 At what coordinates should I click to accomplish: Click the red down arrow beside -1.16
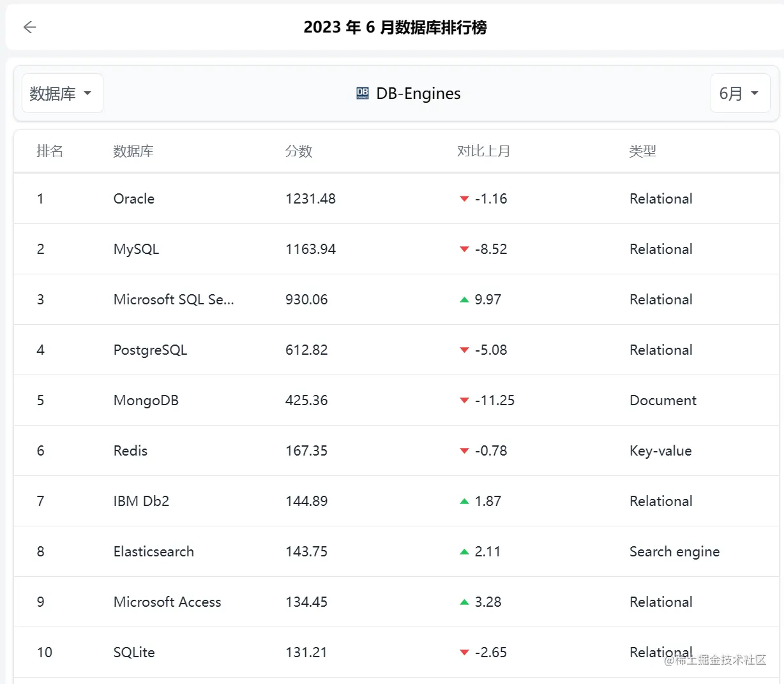[x=464, y=199]
